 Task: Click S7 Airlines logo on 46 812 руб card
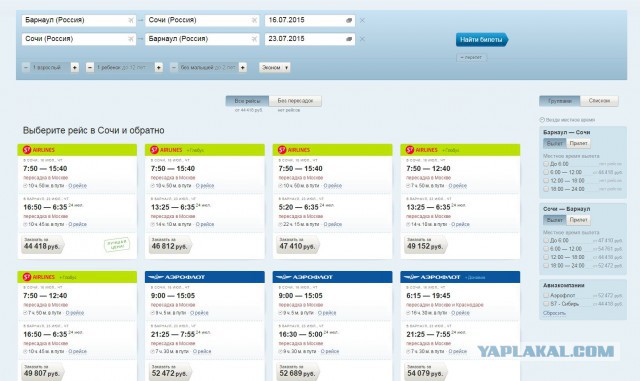166,150
